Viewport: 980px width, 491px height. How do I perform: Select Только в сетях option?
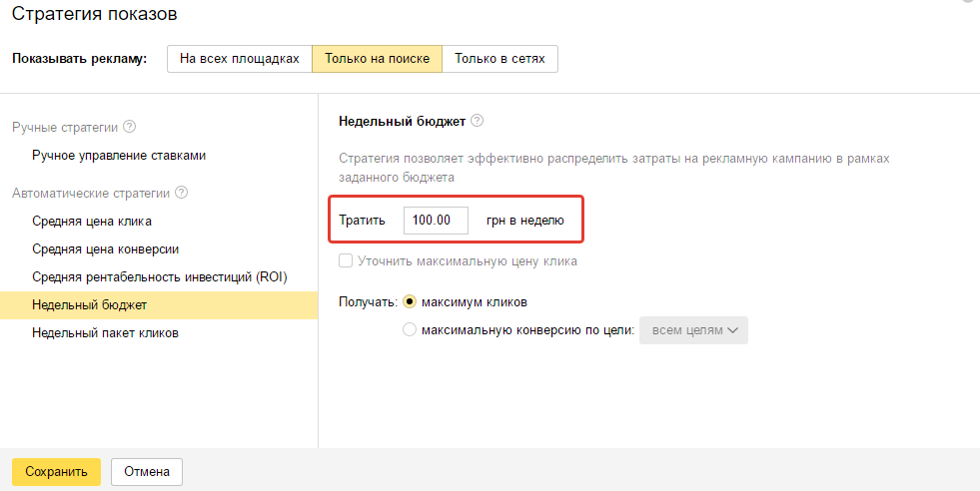point(500,59)
